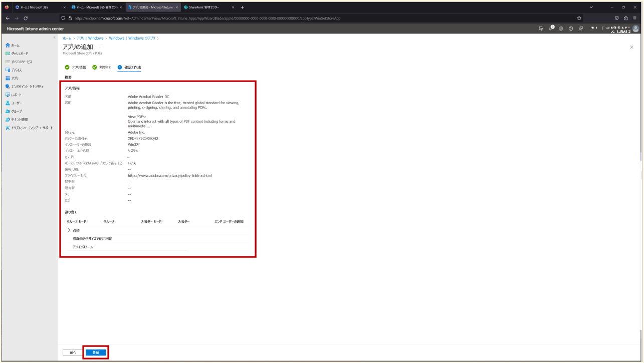The image size is (644, 363).
Task: Close the SharePoint 管理センター browser tab
Action: (233, 7)
